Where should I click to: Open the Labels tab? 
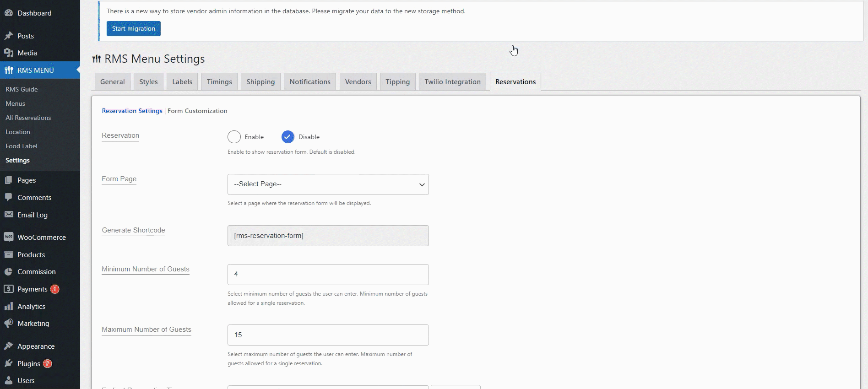point(182,82)
